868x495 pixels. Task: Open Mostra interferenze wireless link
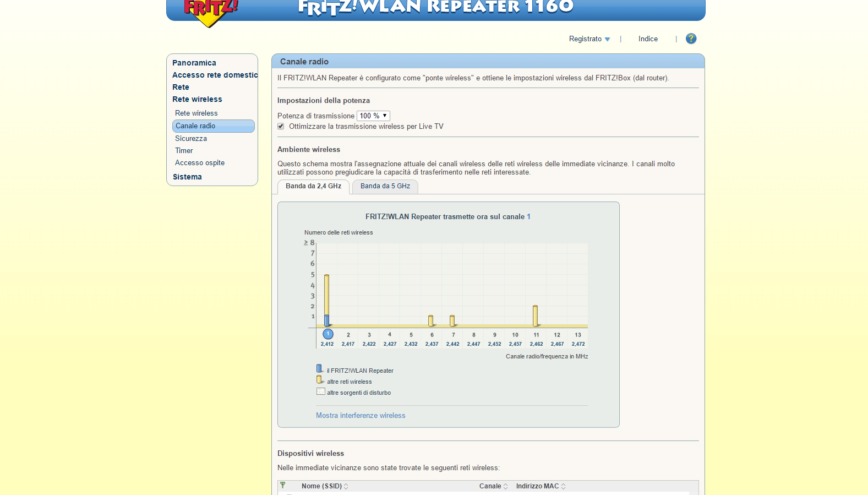(x=361, y=416)
